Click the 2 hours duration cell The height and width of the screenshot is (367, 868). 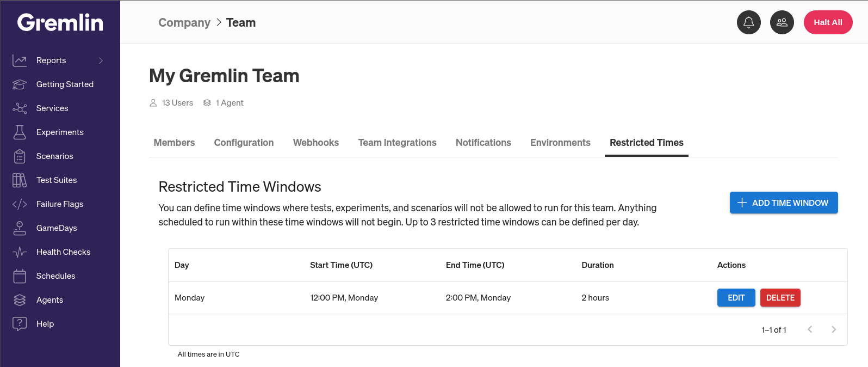pyautogui.click(x=595, y=298)
